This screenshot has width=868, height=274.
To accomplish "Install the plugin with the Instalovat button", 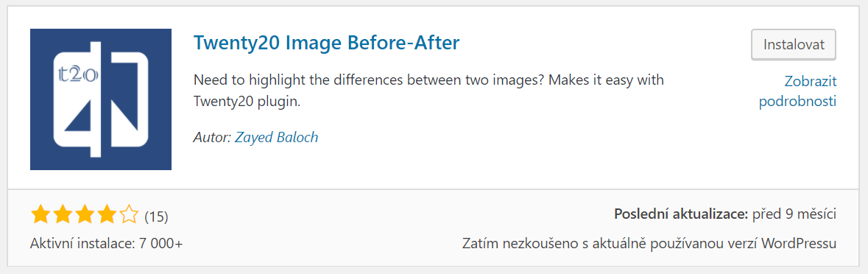I will coord(793,44).
